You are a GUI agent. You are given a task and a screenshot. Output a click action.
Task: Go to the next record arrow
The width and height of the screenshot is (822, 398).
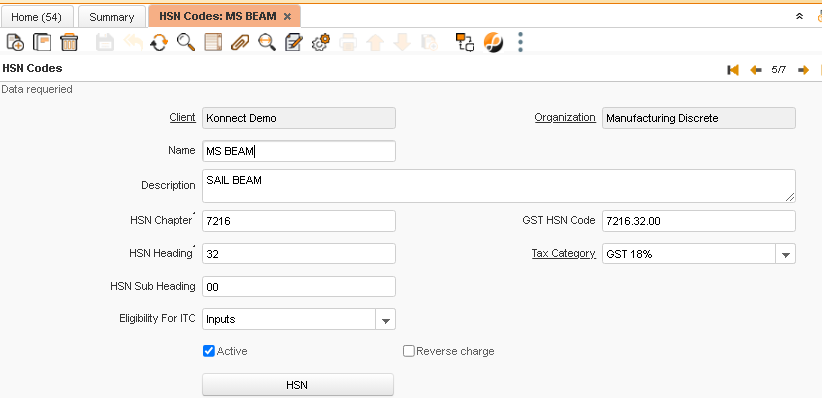click(x=803, y=70)
